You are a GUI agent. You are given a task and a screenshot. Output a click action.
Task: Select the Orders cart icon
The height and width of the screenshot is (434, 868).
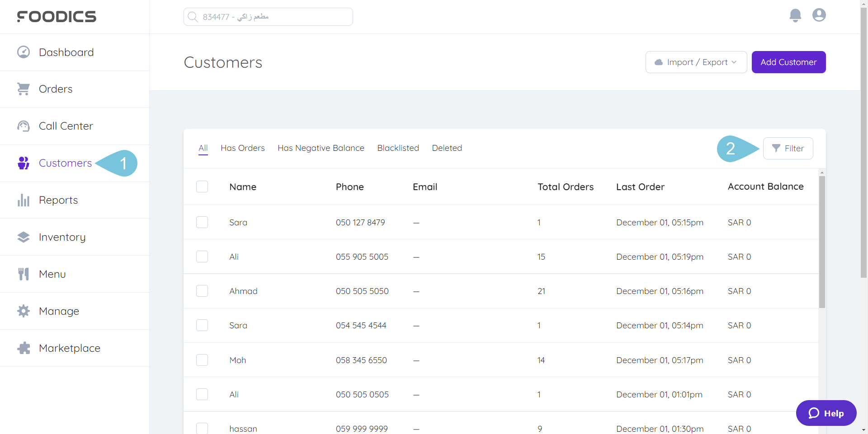pos(23,89)
